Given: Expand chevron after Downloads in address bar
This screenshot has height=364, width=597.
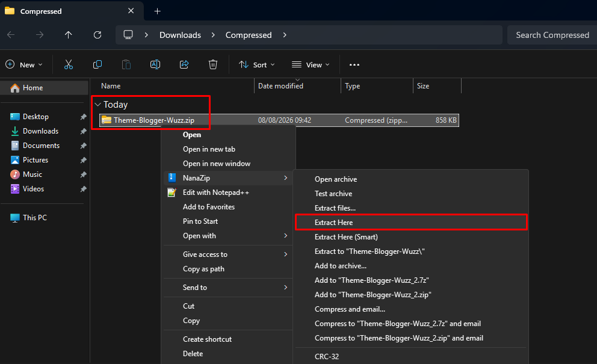Looking at the screenshot, I should pyautogui.click(x=213, y=35).
